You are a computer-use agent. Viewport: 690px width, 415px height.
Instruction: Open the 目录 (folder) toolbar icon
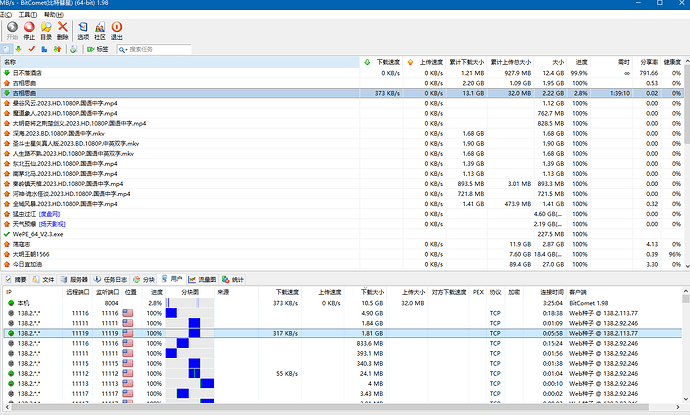coord(46,31)
